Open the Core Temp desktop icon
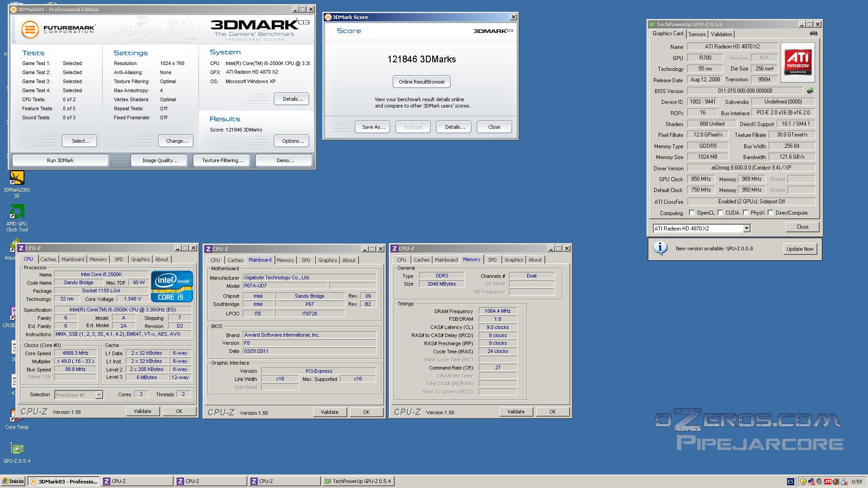The image size is (868, 488). click(17, 419)
